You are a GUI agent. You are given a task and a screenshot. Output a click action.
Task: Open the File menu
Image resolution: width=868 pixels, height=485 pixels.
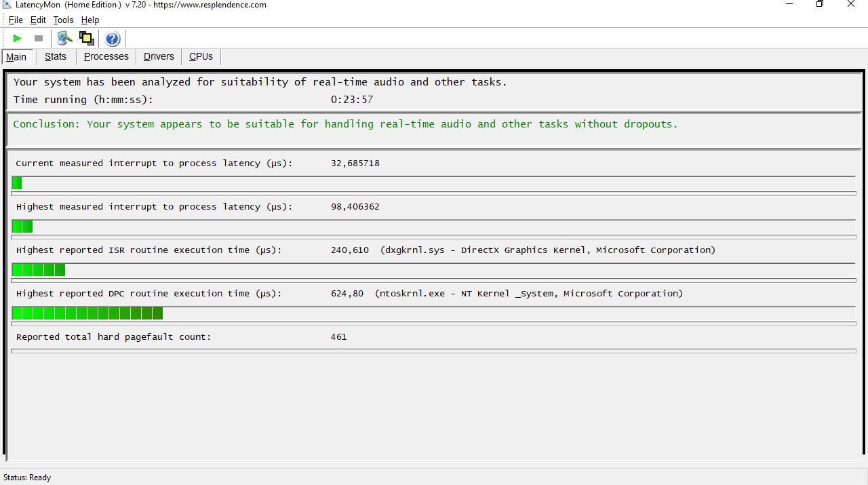coord(16,20)
